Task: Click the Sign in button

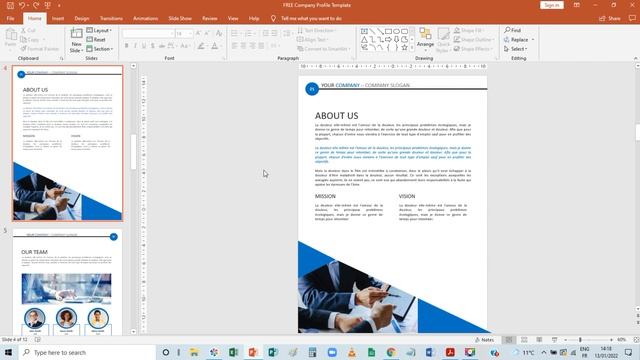Action: [552, 5]
